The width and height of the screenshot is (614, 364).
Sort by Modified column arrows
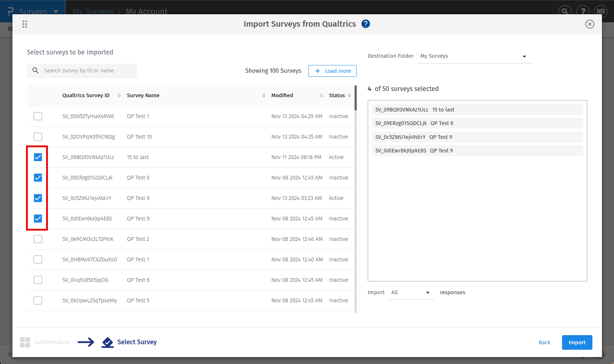[x=322, y=96]
